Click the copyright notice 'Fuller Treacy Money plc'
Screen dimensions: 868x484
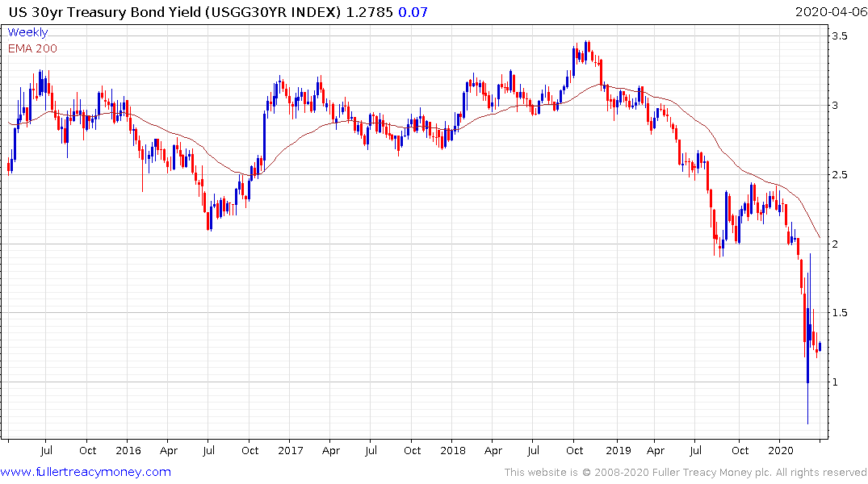click(x=711, y=473)
